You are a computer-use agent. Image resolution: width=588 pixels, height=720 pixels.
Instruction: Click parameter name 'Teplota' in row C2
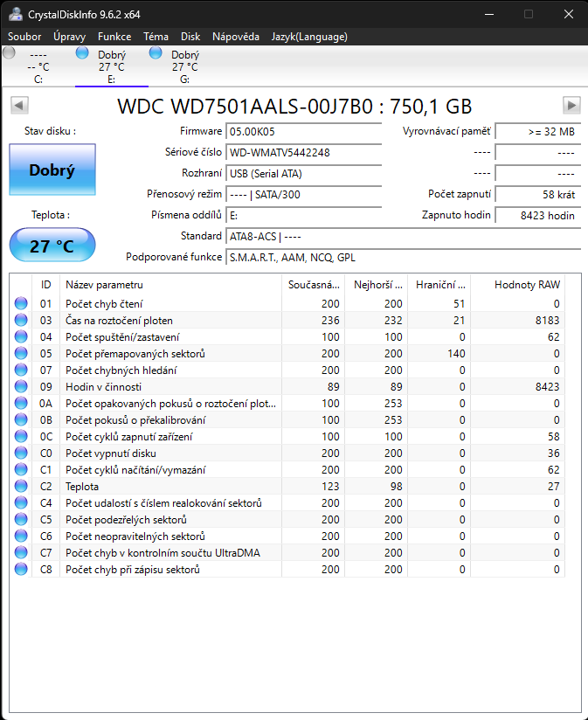[82, 487]
